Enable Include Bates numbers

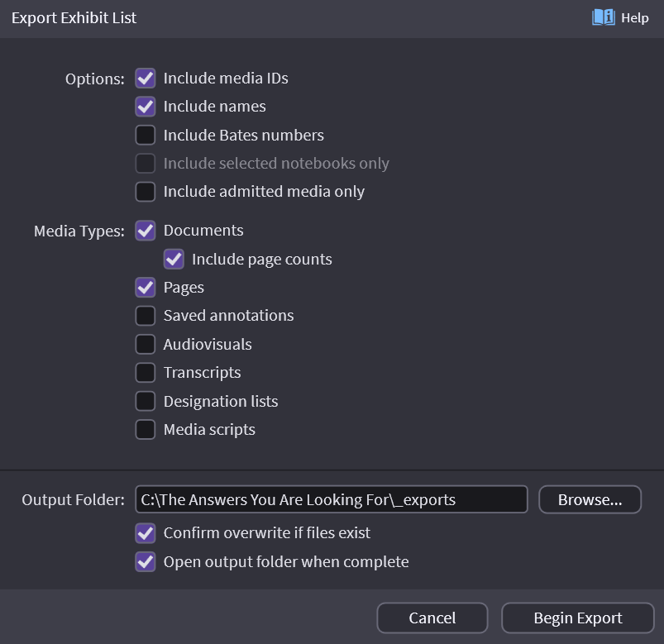point(146,135)
